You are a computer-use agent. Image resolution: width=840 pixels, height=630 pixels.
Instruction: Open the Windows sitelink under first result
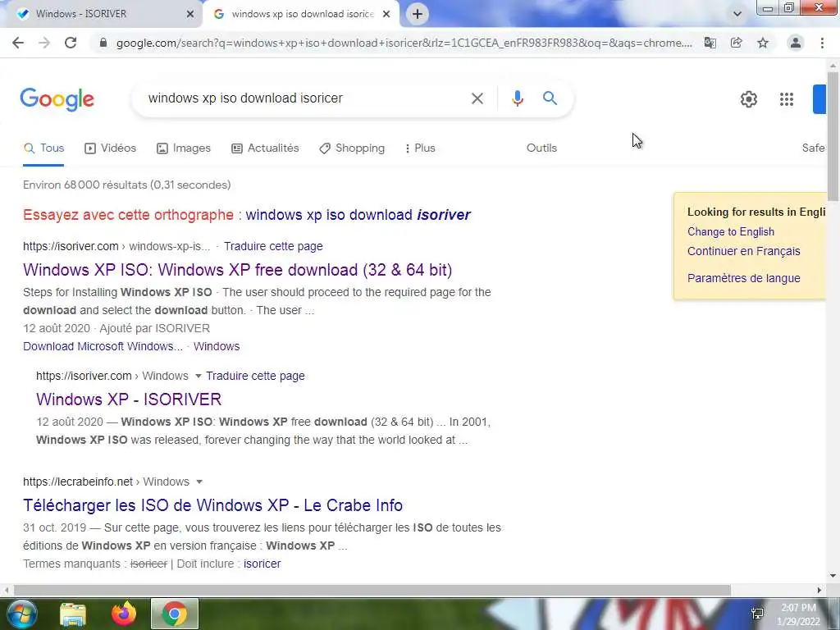tap(217, 347)
